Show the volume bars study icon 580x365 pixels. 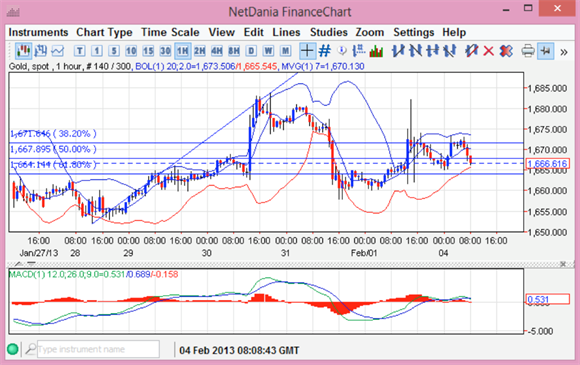tap(376, 51)
